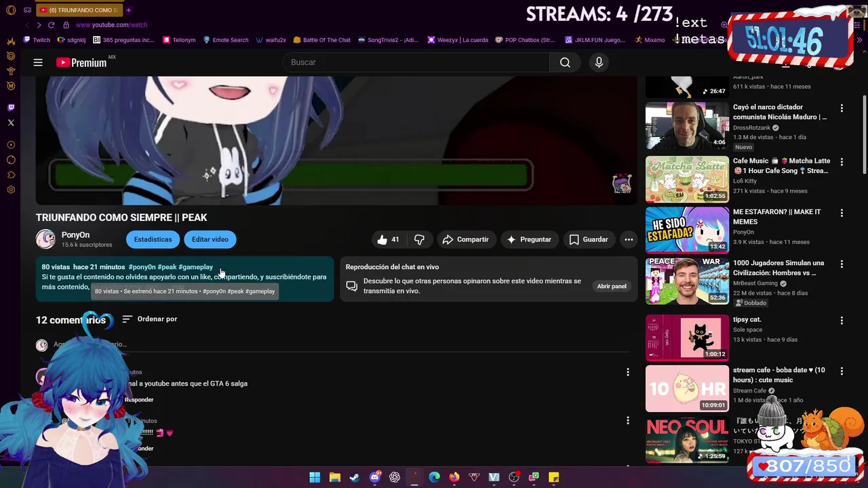Open the Ordenar por comments sort menu
Image resolution: width=868 pixels, height=488 pixels.
150,319
